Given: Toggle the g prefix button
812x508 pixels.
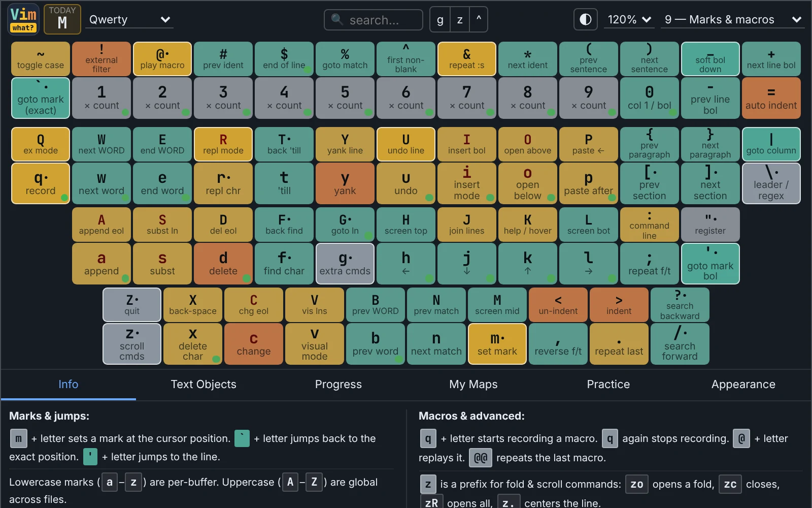Looking at the screenshot, I should click(x=440, y=20).
